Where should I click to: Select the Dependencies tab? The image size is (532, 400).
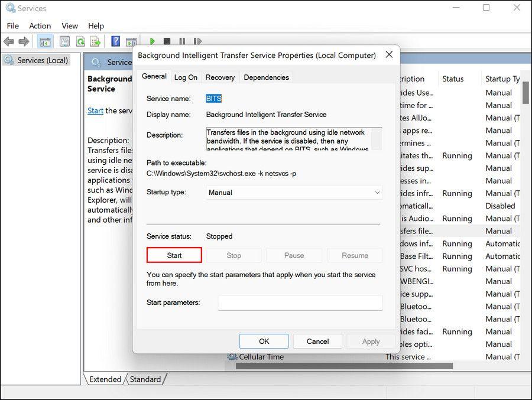coord(266,77)
